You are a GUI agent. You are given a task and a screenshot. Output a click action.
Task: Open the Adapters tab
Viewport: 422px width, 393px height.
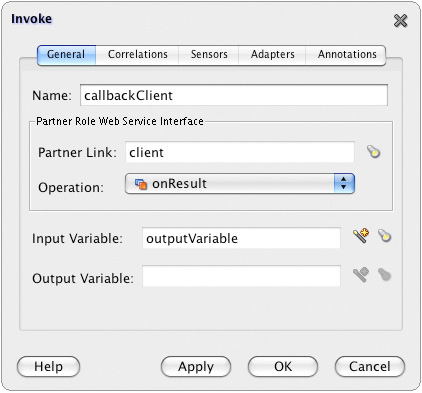click(272, 55)
